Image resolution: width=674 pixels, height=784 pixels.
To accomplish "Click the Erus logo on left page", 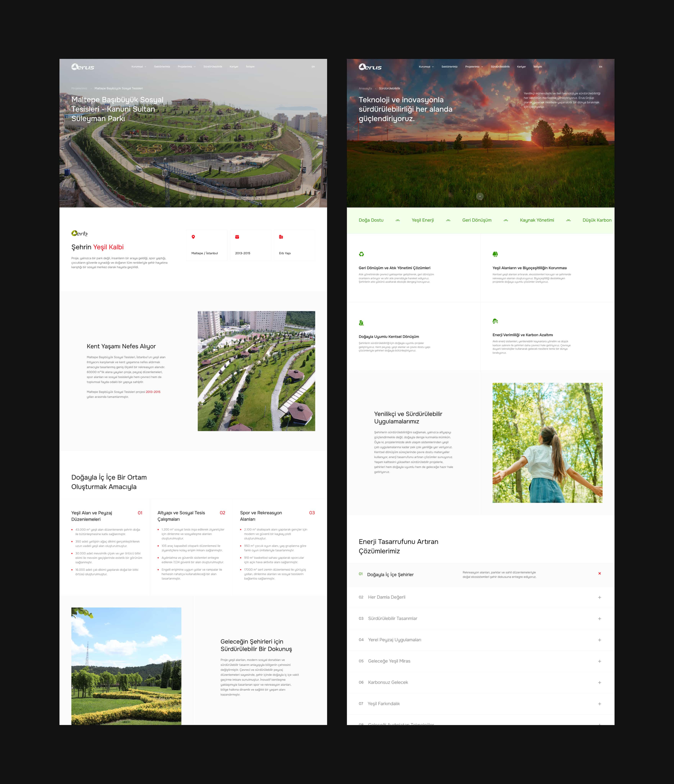I will pos(83,67).
